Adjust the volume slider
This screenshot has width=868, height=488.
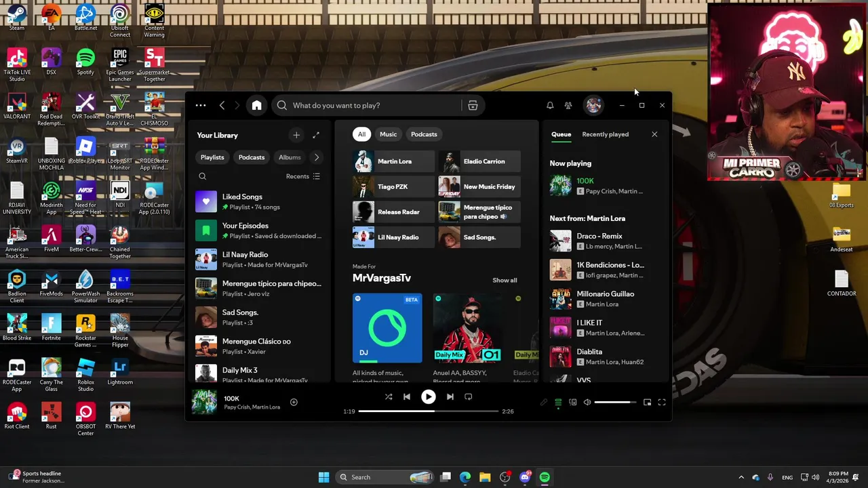pyautogui.click(x=614, y=402)
